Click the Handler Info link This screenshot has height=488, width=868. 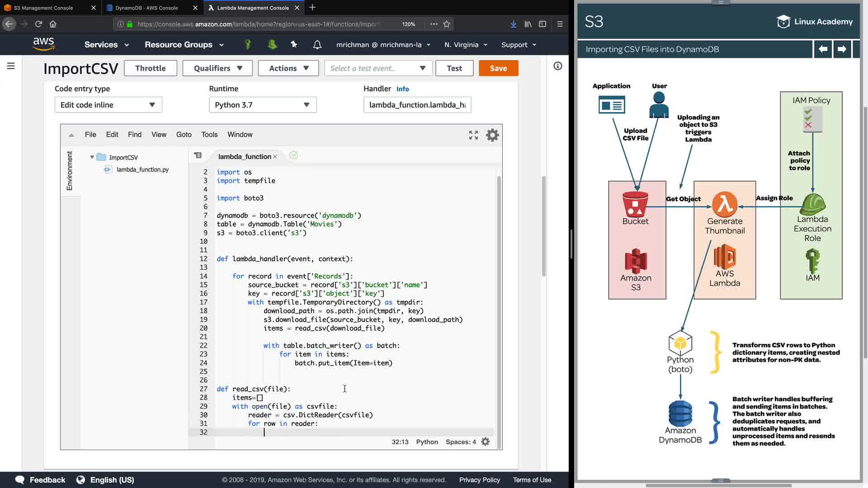click(402, 89)
